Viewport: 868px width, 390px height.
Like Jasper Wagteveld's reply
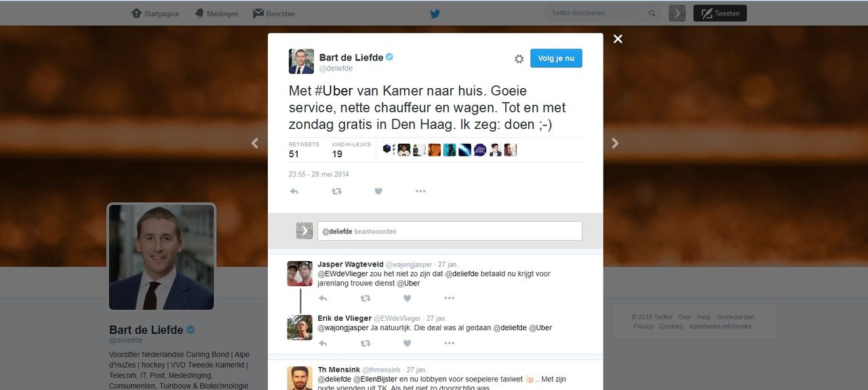[x=407, y=298]
